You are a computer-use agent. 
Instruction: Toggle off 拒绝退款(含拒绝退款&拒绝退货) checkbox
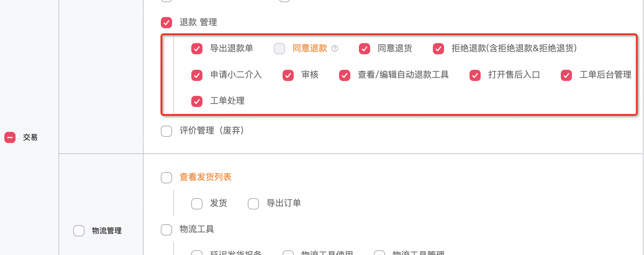point(438,49)
